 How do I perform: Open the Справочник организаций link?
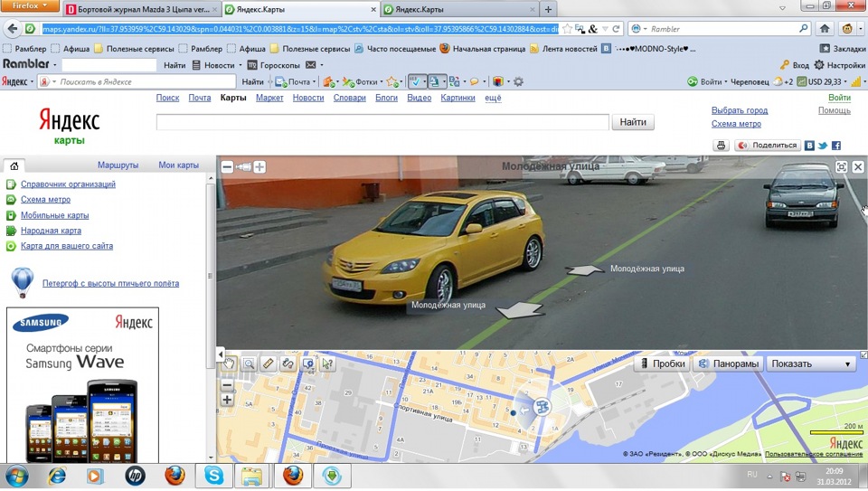68,184
